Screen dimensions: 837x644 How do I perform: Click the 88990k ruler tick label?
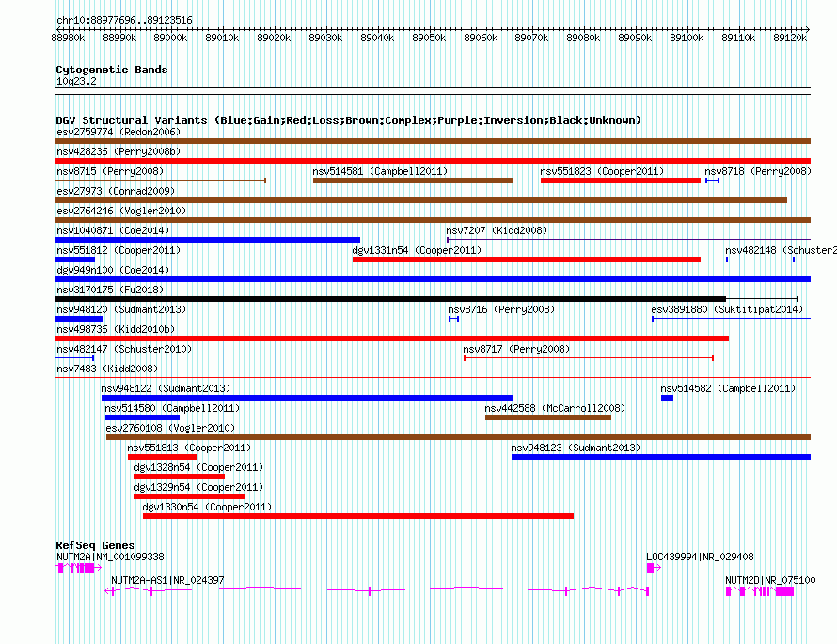tap(119, 38)
